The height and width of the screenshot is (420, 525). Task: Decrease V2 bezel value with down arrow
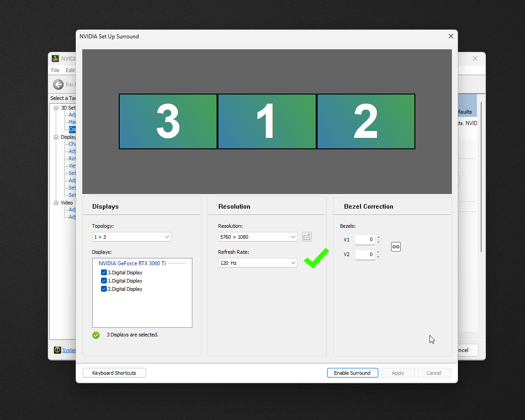378,257
